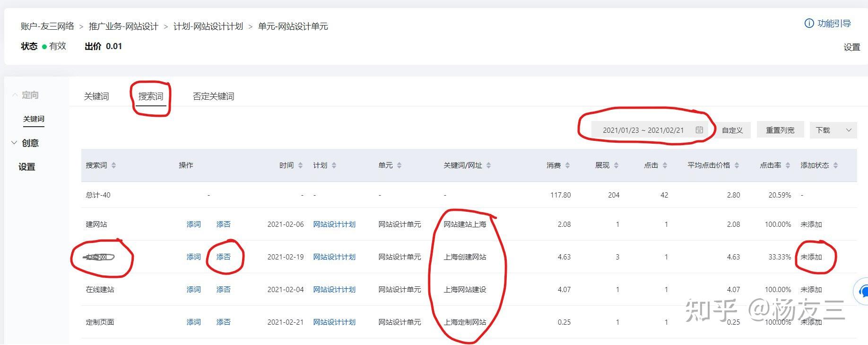Sort by 时间 column arrows
The width and height of the screenshot is (868, 345).
300,165
